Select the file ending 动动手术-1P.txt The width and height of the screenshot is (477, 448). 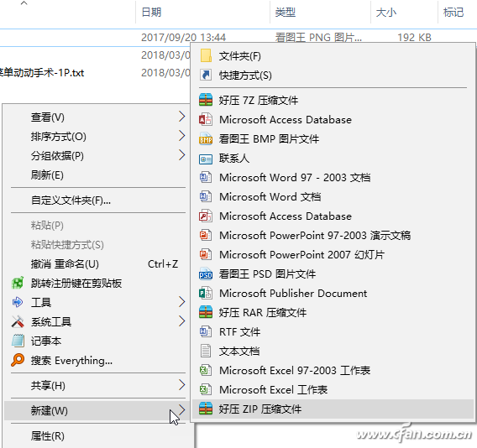(x=42, y=73)
